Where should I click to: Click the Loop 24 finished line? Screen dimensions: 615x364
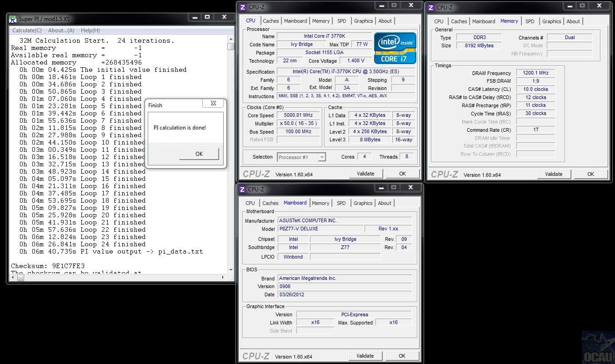click(83, 244)
